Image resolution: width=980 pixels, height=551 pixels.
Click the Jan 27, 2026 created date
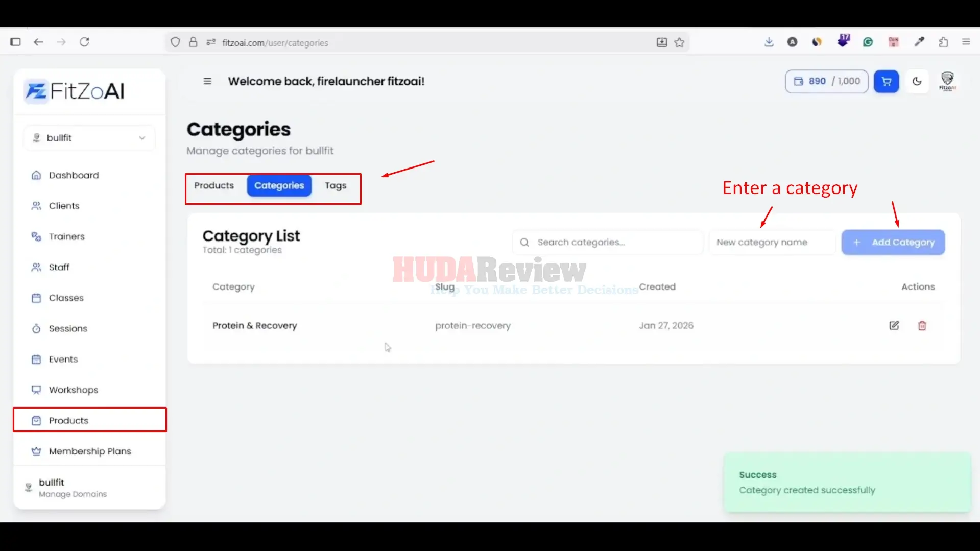[x=666, y=325]
